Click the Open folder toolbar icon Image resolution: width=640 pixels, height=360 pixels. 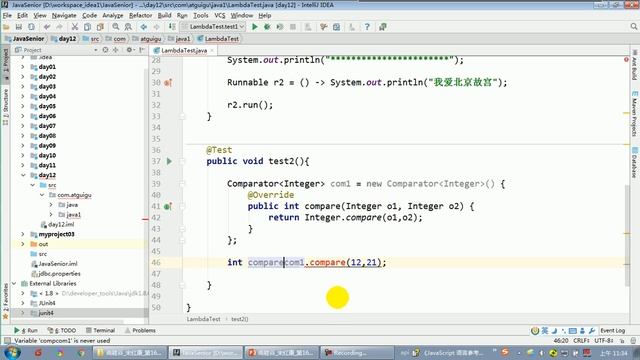(x=6, y=27)
